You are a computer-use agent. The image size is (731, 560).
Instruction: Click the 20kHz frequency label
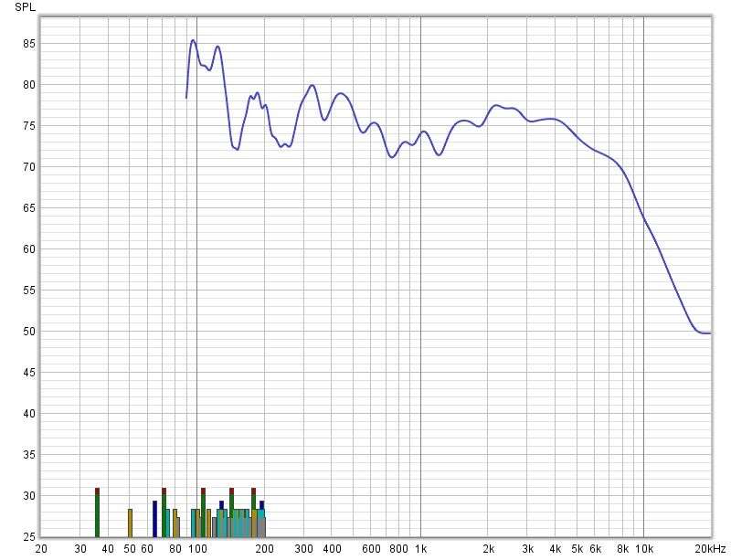710,549
